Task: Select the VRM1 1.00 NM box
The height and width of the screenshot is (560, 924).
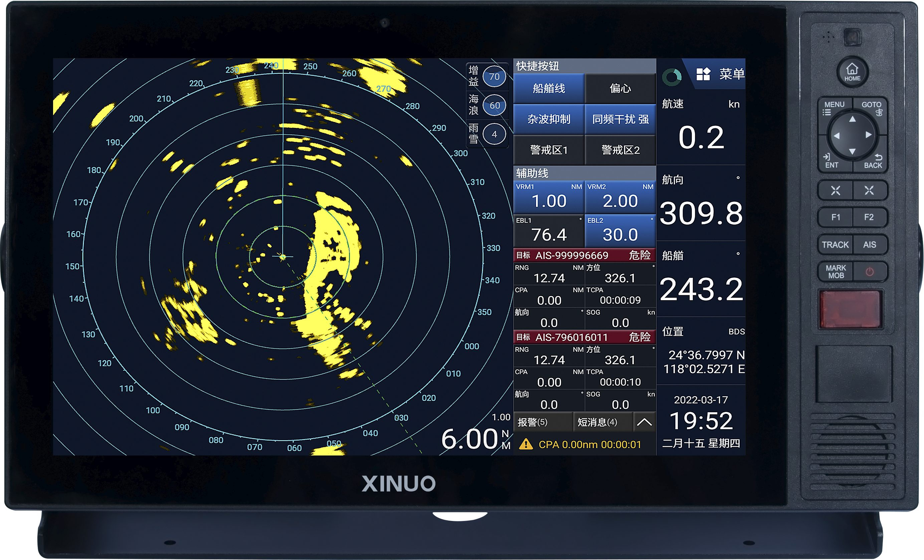Action: (x=549, y=197)
